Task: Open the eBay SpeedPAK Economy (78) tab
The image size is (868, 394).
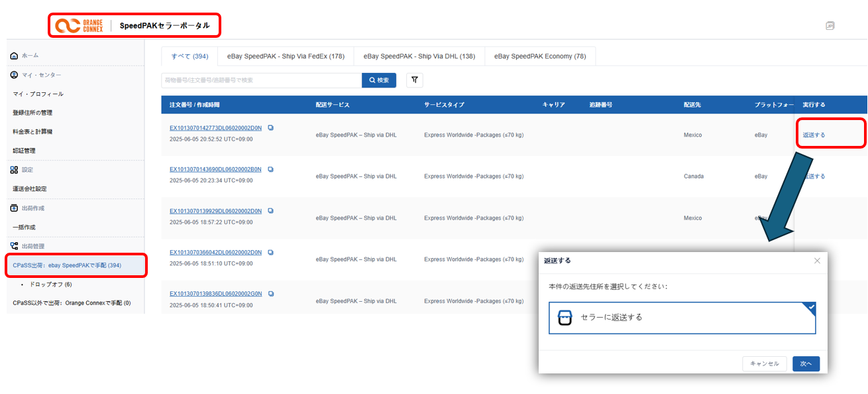Action: point(540,56)
